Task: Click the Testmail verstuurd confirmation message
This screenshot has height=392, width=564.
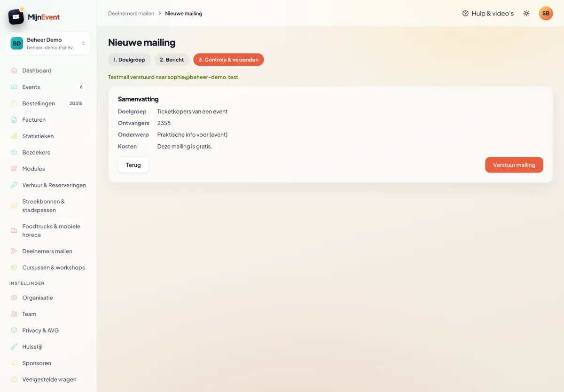Action: click(174, 77)
